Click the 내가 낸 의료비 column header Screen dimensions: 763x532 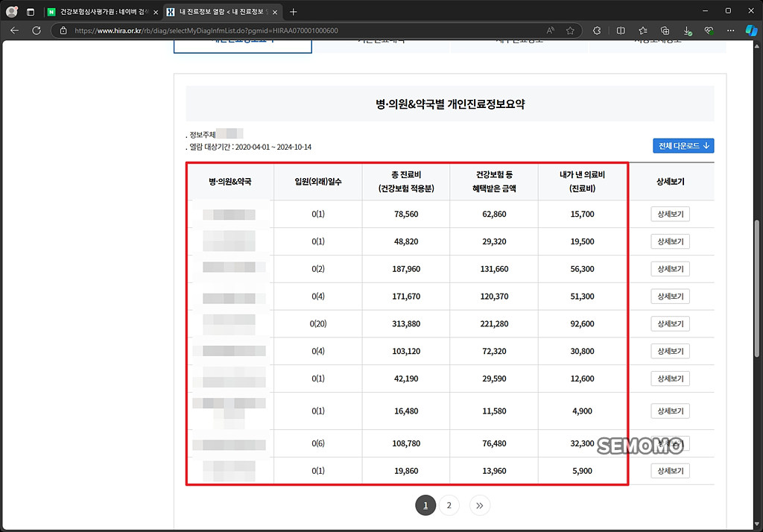click(582, 182)
